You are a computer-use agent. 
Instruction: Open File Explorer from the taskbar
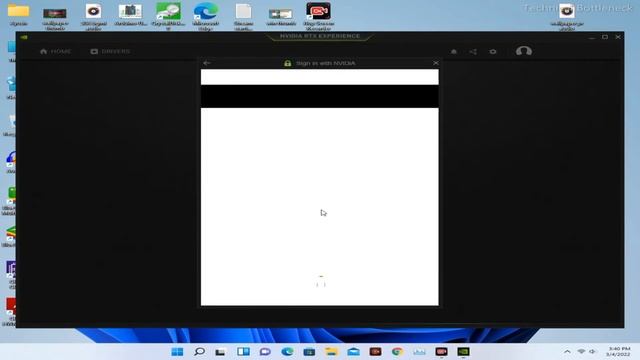click(x=331, y=351)
